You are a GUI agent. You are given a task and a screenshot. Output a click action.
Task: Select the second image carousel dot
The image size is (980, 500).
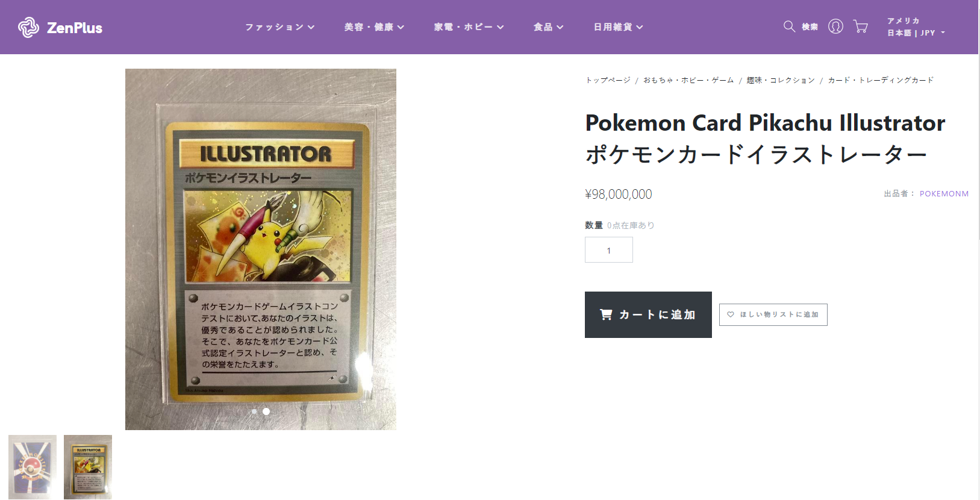click(x=266, y=411)
